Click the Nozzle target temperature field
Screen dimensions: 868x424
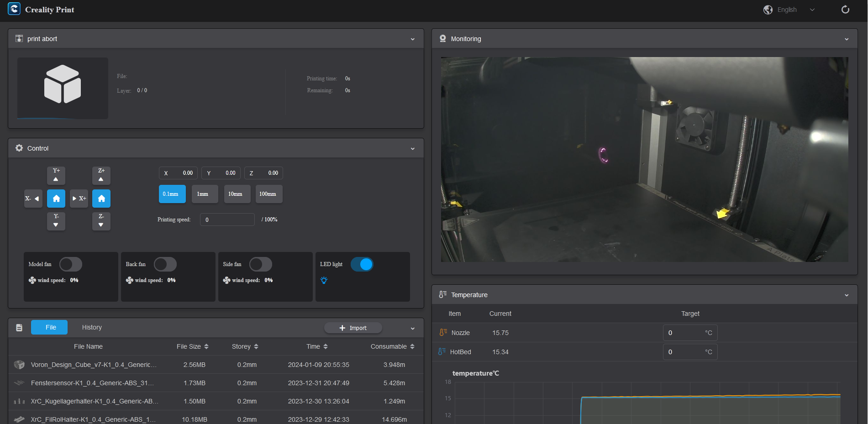click(684, 333)
